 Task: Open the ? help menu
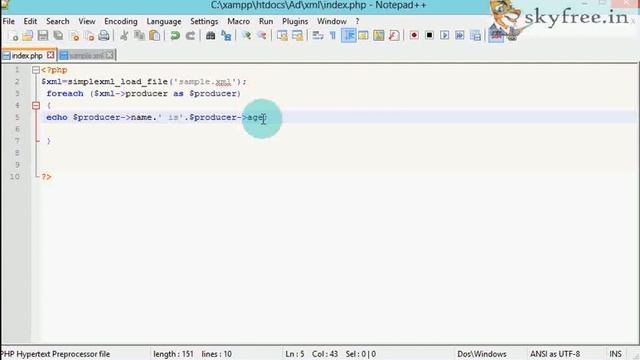(x=358, y=21)
